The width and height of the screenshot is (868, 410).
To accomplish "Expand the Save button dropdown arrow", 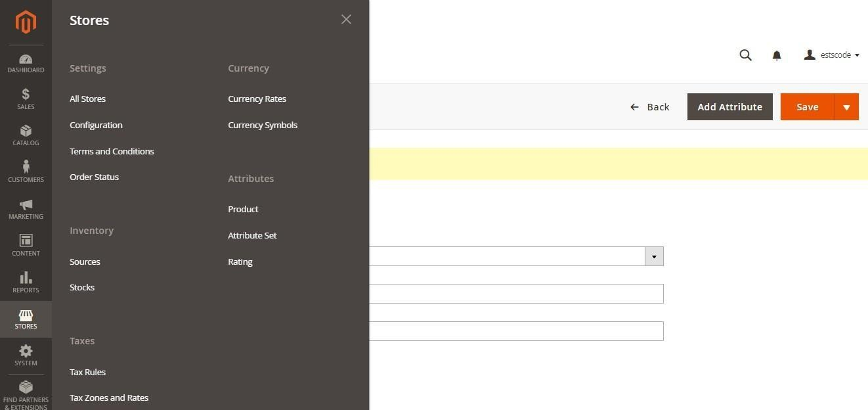I will coord(846,107).
